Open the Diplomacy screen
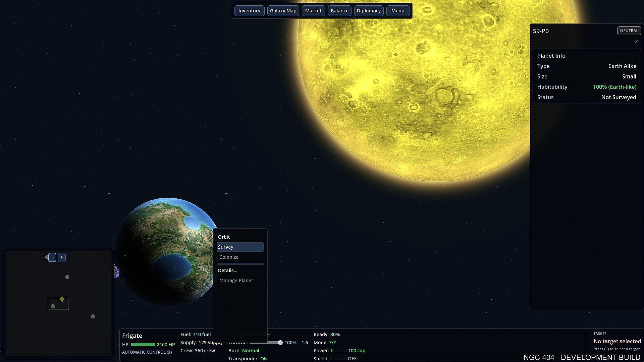 click(x=369, y=11)
